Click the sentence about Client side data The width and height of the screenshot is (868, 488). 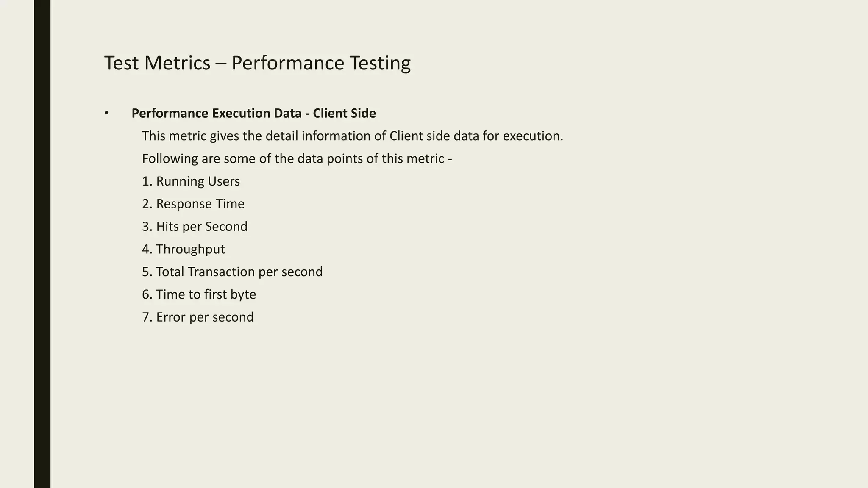tap(353, 136)
